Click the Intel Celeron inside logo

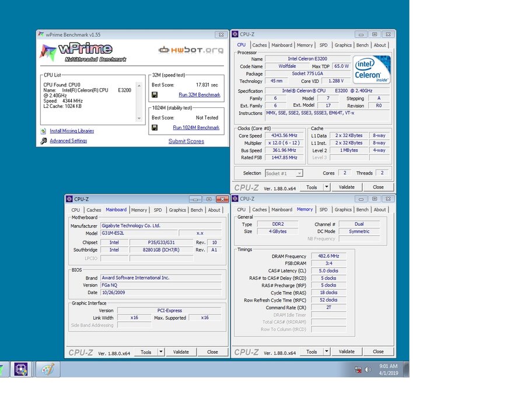tap(372, 69)
